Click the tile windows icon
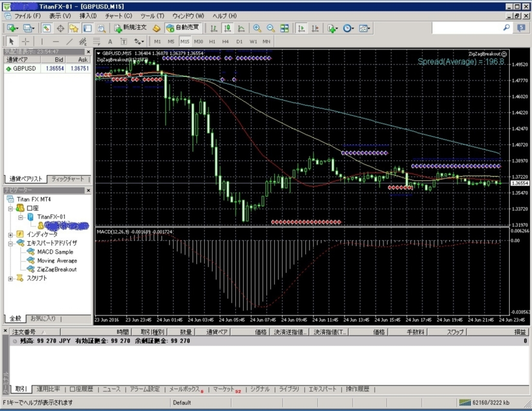Viewport: 532px width, 411px height. tap(284, 28)
